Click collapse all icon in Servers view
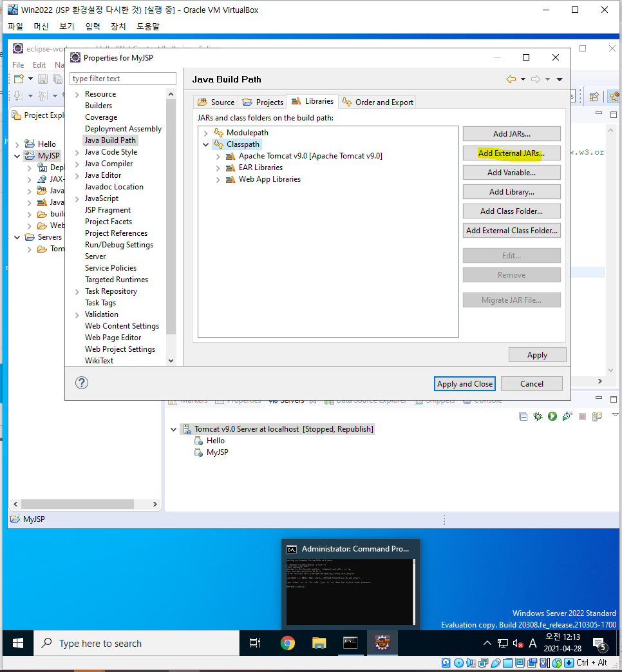This screenshot has height=672, width=622. click(523, 416)
